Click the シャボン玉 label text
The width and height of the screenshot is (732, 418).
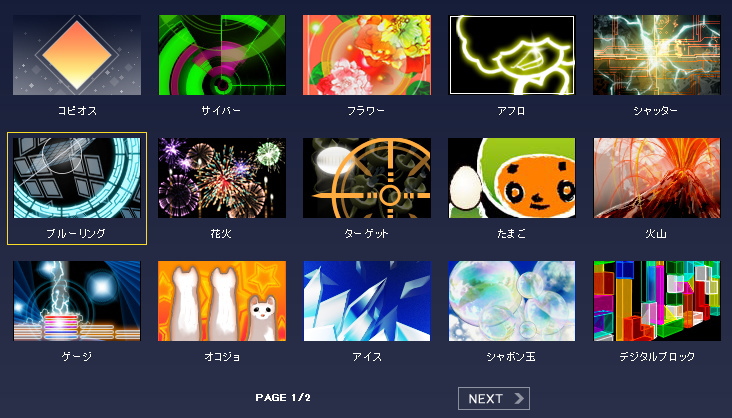[511, 356]
